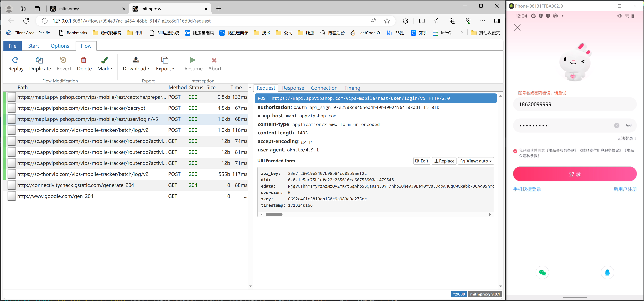Tick checkbox for router.do flow taking 74ms
Viewport: 644px width, 301px height.
(12, 141)
